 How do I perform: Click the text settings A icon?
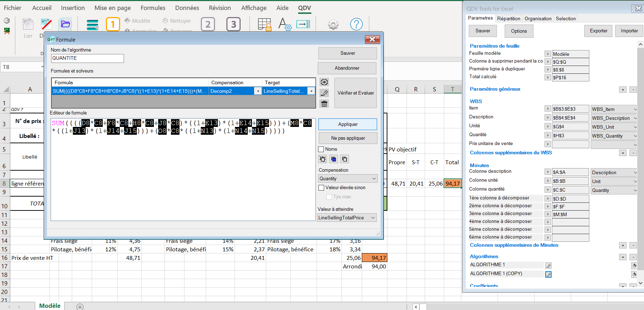click(x=285, y=24)
